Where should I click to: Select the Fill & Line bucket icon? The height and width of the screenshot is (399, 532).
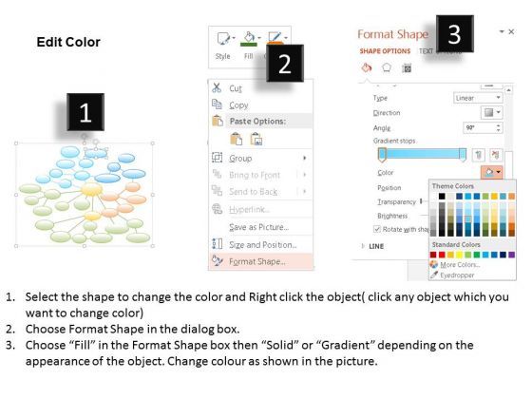tap(367, 67)
